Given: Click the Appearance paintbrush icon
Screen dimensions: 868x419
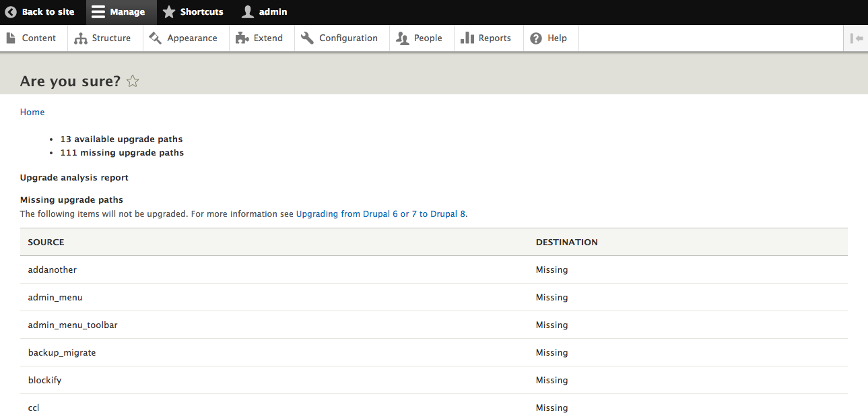Looking at the screenshot, I should pos(156,38).
